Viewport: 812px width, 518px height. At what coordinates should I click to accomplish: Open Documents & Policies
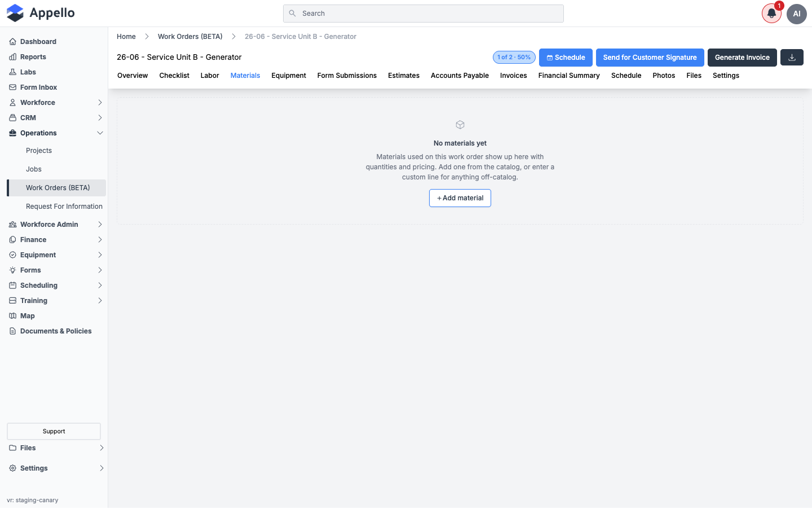click(x=56, y=331)
